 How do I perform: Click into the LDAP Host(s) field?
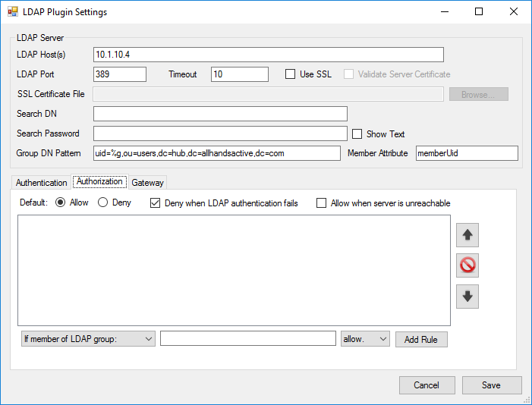pyautogui.click(x=268, y=55)
